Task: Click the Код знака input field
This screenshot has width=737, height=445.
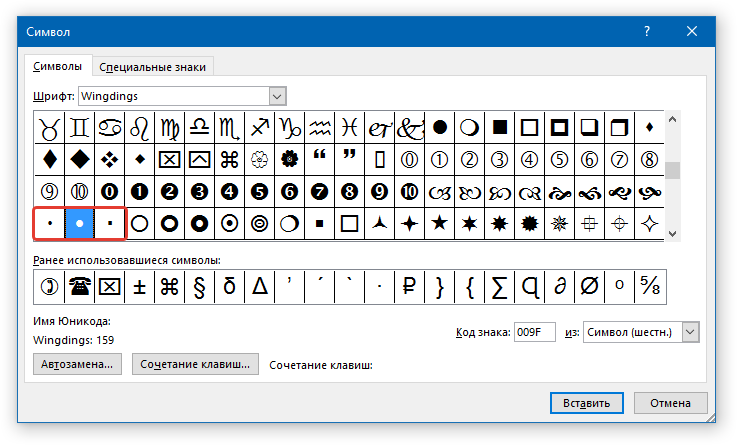Action: 534,332
